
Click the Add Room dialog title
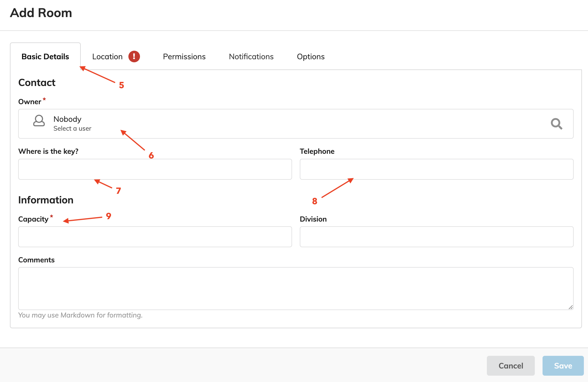coord(41,13)
